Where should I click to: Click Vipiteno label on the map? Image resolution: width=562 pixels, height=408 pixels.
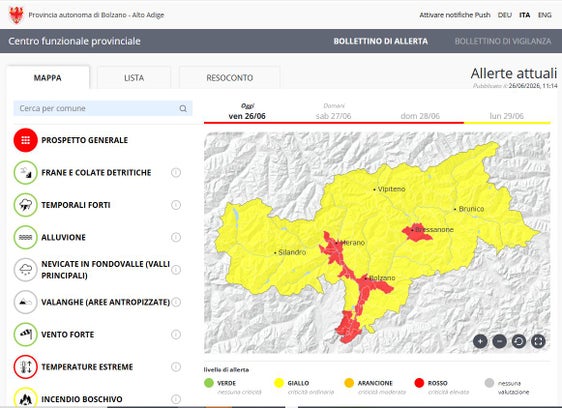coord(391,189)
